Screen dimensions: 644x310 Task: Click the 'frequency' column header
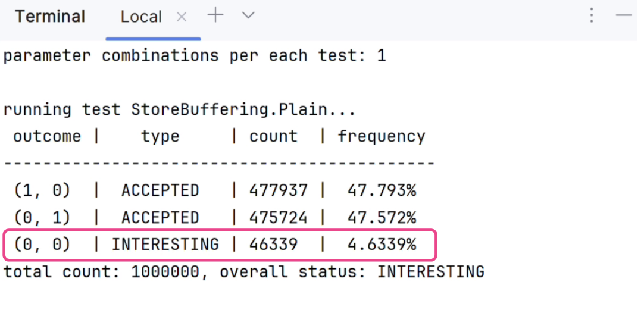pyautogui.click(x=382, y=137)
